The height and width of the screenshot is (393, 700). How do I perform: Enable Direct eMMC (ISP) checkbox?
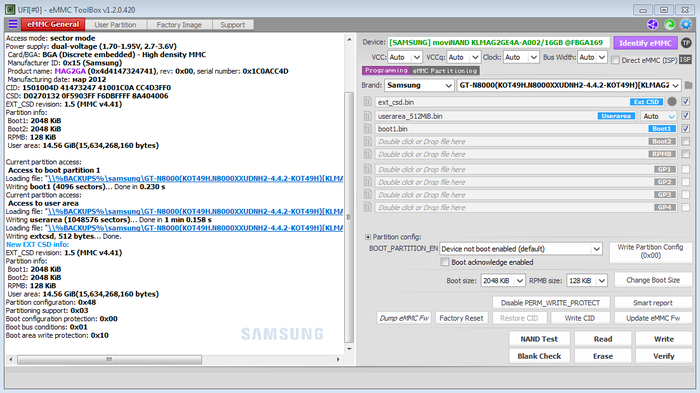coord(615,60)
